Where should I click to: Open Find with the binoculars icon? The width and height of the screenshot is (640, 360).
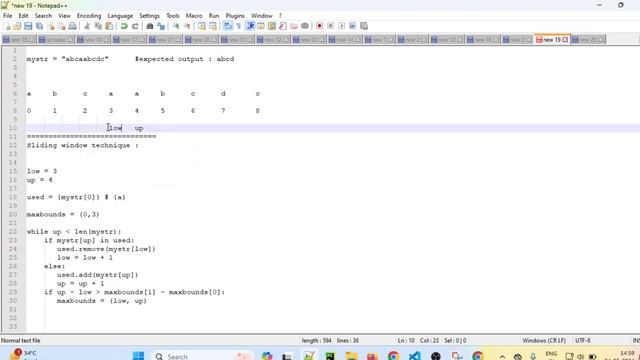pyautogui.click(x=150, y=26)
